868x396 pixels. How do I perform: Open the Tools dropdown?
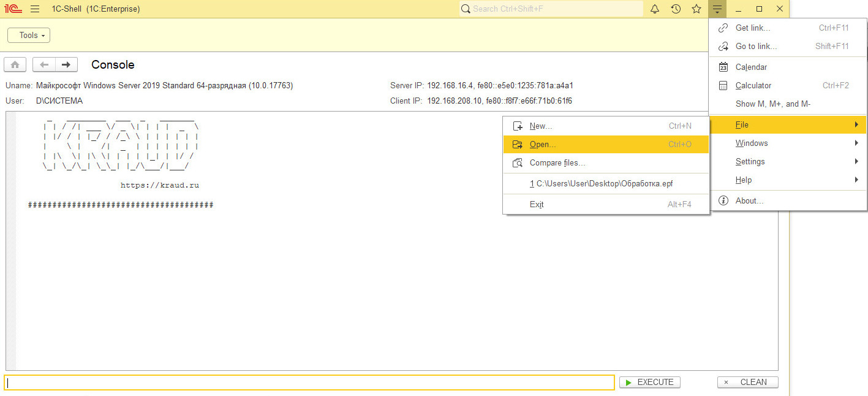[x=29, y=36]
